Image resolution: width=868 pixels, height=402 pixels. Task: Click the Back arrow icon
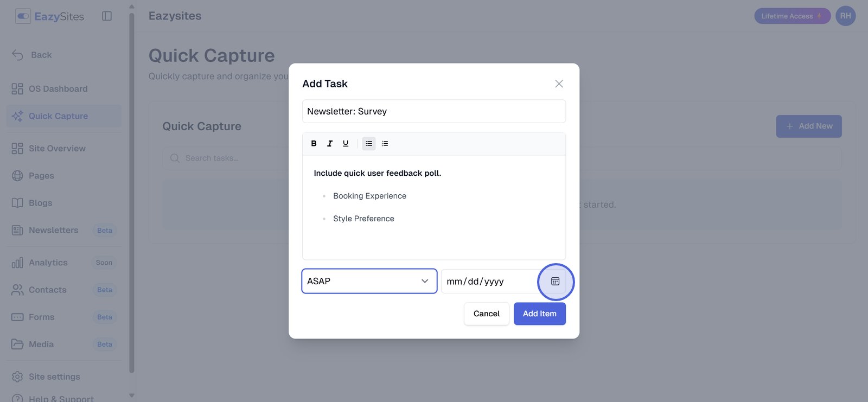18,55
